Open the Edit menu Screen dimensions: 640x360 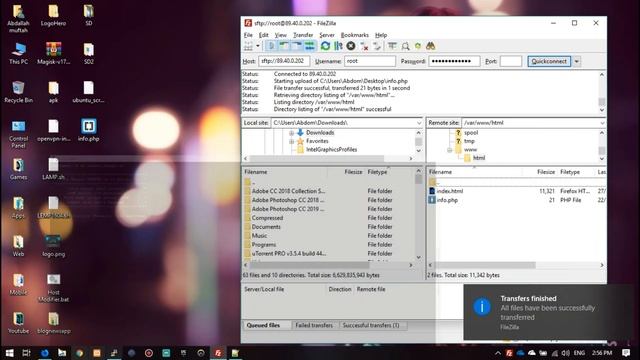coord(264,35)
